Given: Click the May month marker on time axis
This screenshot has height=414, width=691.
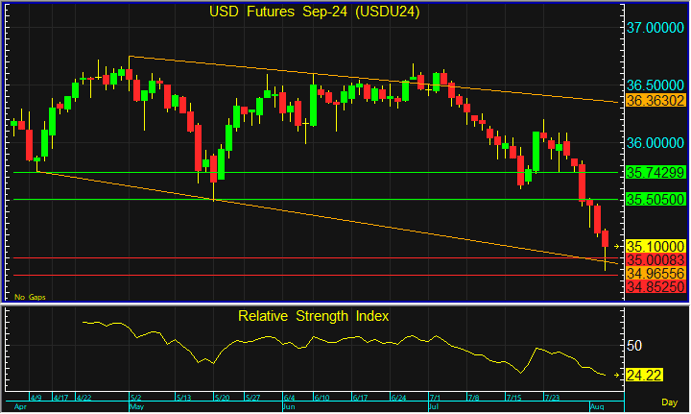Looking at the screenshot, I should coord(137,408).
